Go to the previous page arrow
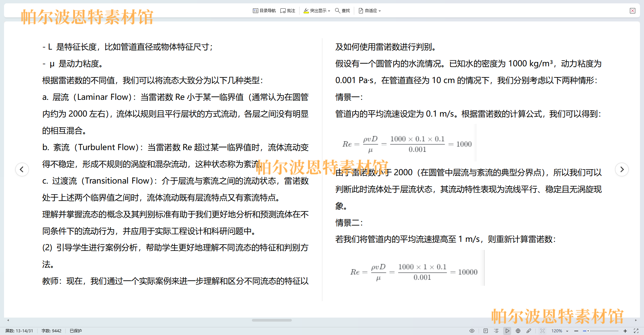Screen dimensions: 644x335 22,169
